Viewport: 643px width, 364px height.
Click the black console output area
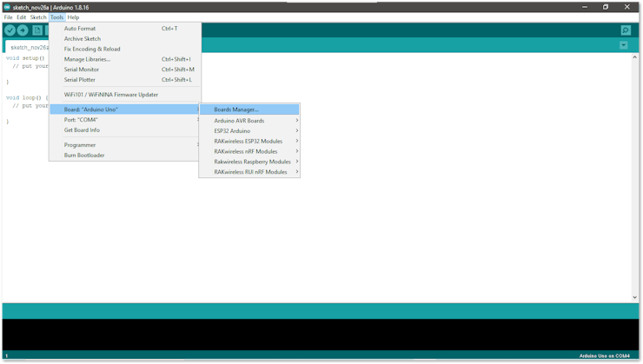321,334
